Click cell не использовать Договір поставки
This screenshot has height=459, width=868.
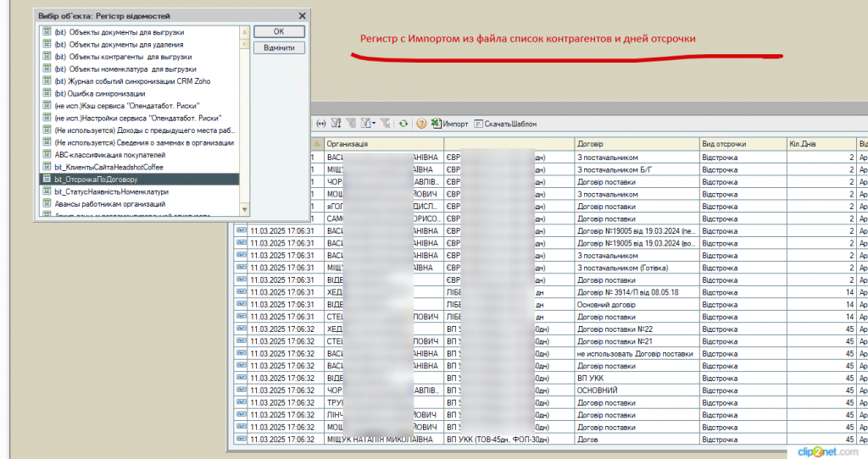(637, 353)
